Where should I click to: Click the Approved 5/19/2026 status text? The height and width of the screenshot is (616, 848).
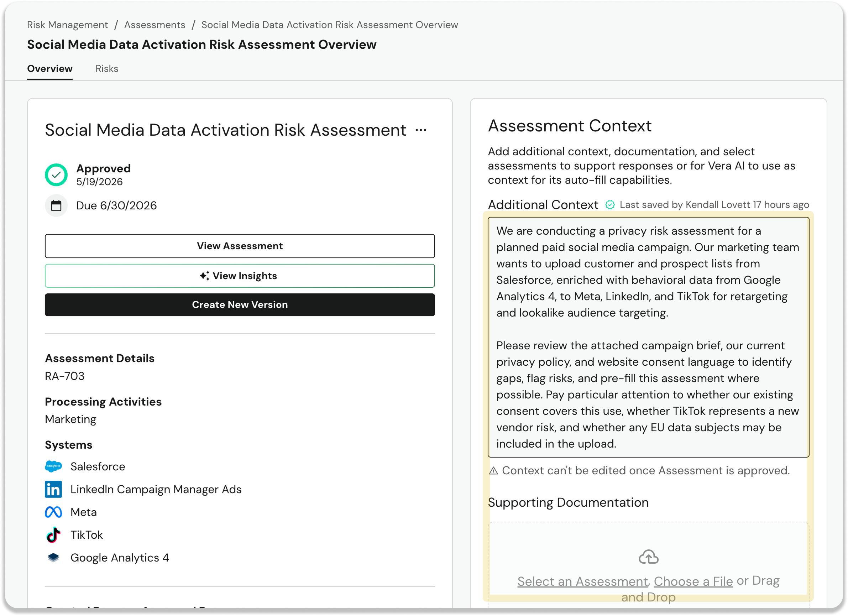coord(104,175)
